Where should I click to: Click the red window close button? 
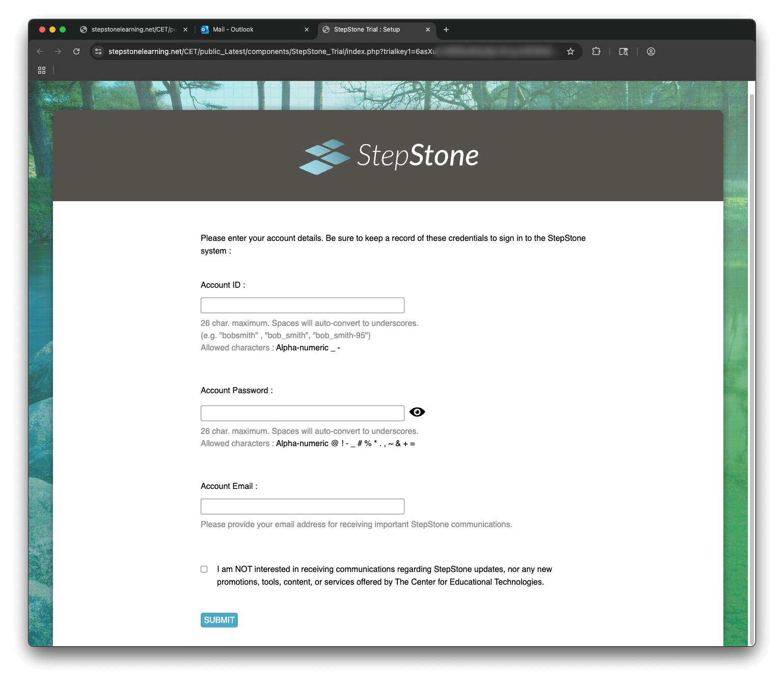42,30
